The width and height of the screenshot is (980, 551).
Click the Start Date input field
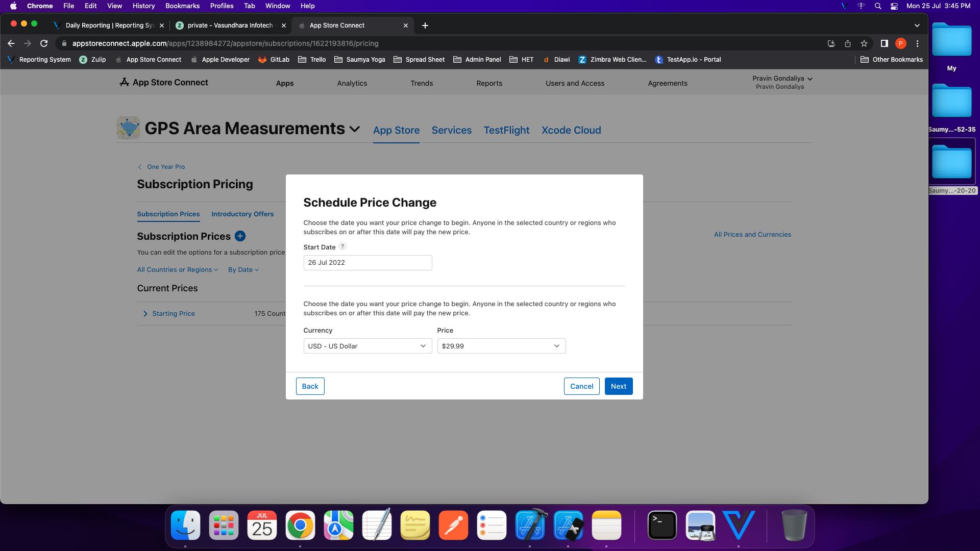pos(367,263)
